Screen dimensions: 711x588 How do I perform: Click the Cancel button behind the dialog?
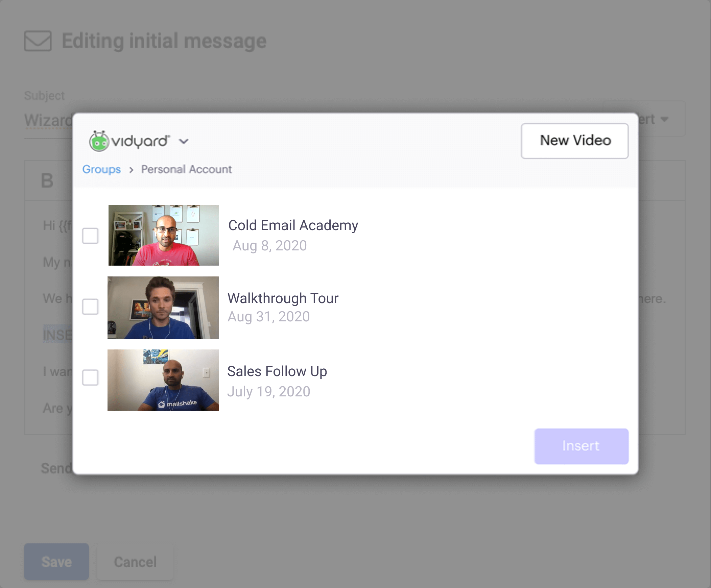pyautogui.click(x=136, y=562)
